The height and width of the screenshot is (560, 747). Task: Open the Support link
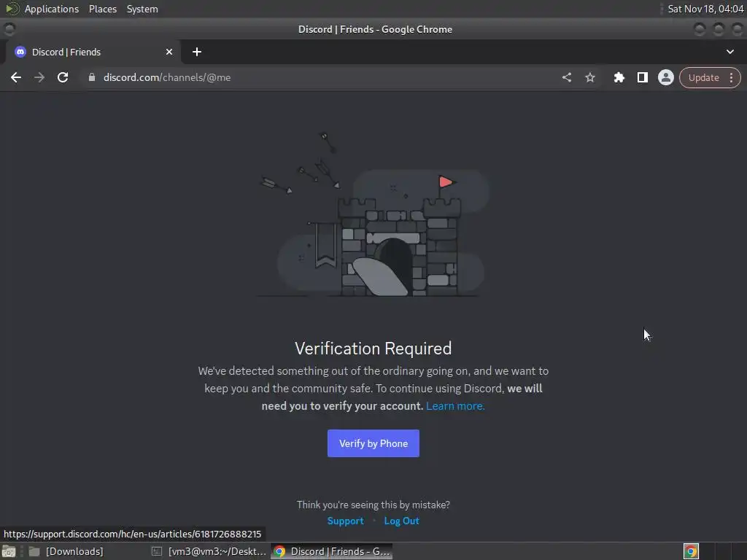(x=345, y=521)
